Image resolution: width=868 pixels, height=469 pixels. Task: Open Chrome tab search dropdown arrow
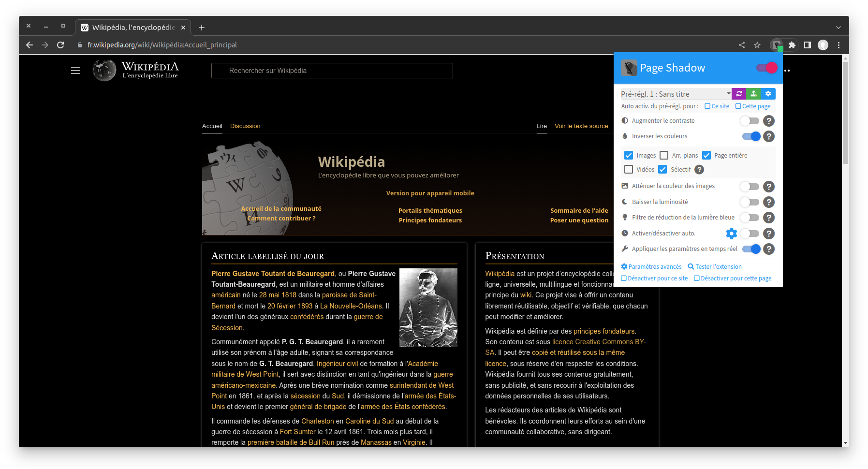(839, 28)
